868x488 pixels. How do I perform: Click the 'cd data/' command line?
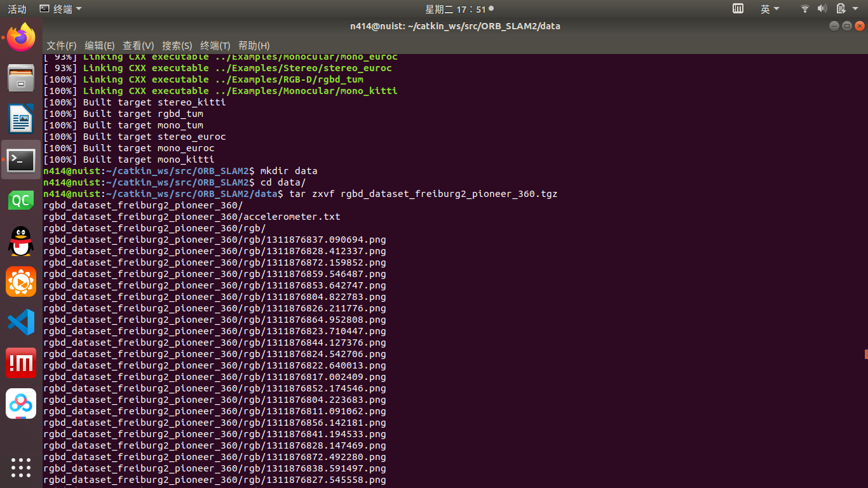175,182
